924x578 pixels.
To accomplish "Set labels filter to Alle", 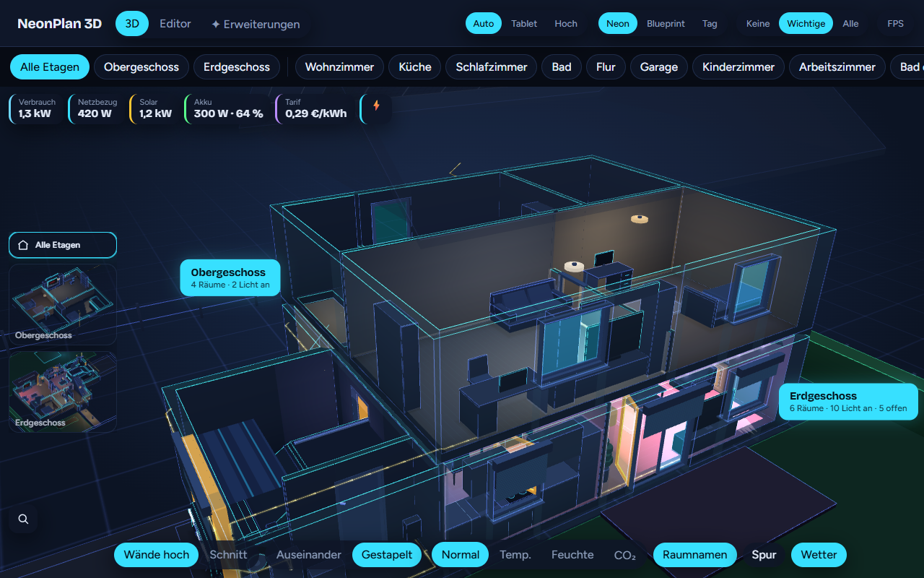I will click(x=850, y=24).
